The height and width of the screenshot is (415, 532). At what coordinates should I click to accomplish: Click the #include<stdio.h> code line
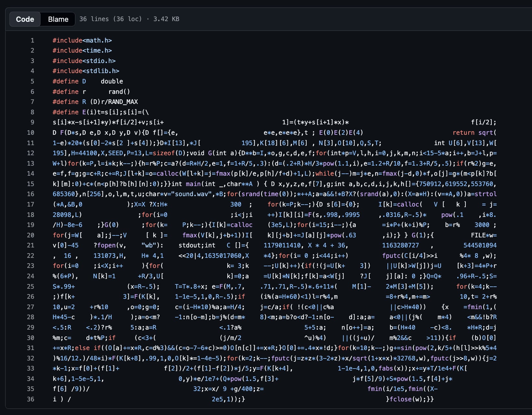coord(84,61)
